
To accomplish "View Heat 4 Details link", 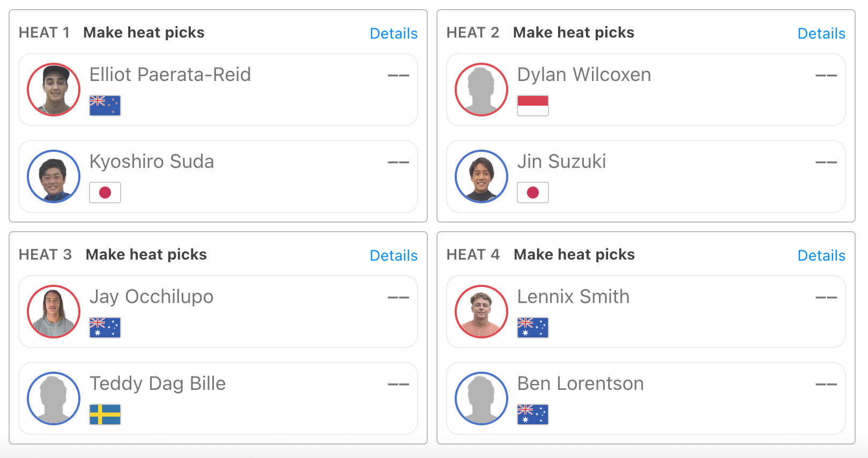I will coord(821,255).
